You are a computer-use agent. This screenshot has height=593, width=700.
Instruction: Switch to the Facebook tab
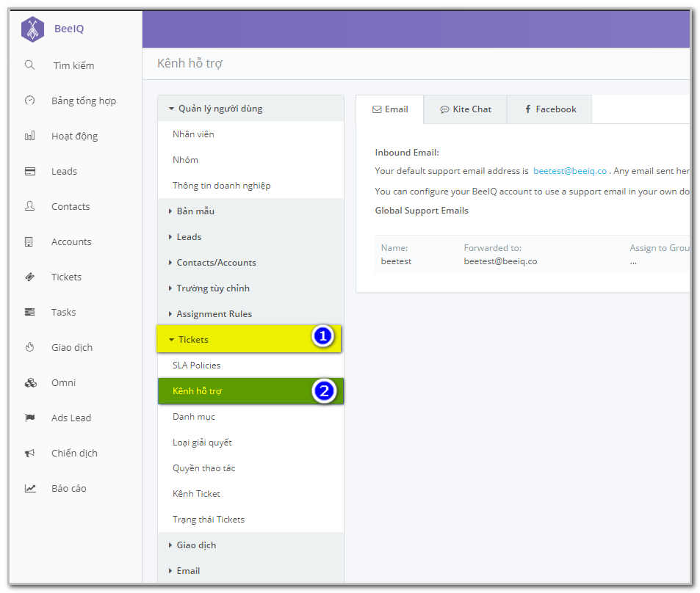pyautogui.click(x=549, y=109)
